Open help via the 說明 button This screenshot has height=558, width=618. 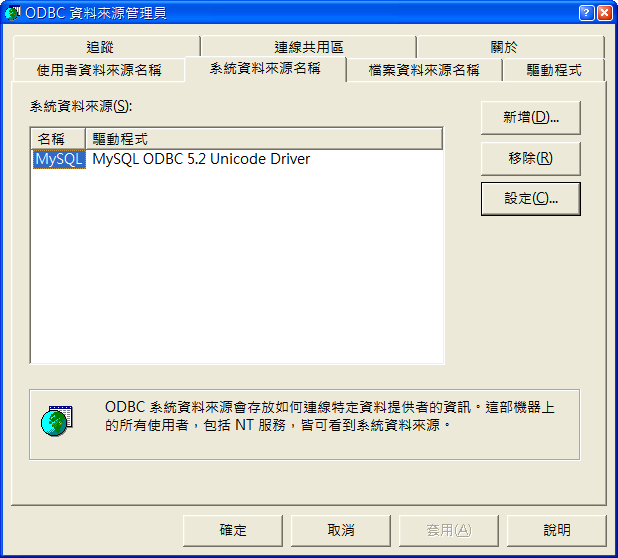[x=557, y=530]
